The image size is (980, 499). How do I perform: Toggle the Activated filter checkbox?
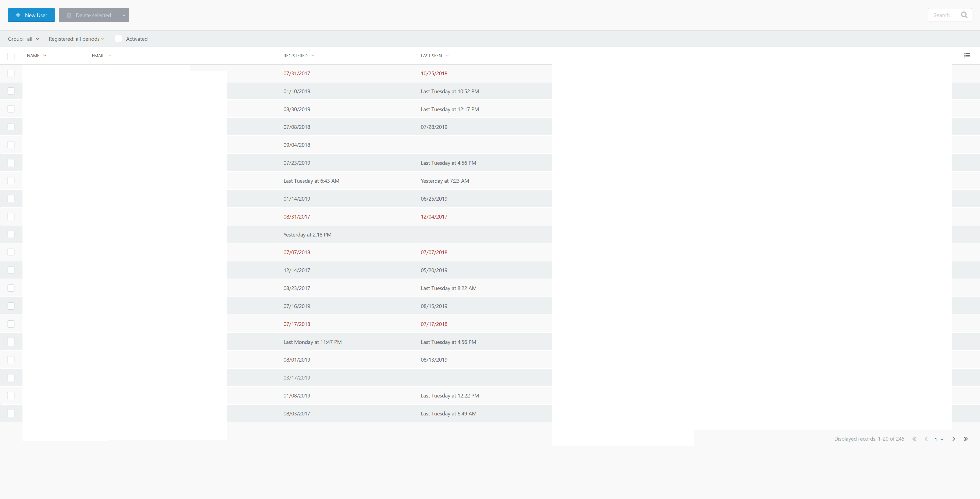pyautogui.click(x=118, y=39)
